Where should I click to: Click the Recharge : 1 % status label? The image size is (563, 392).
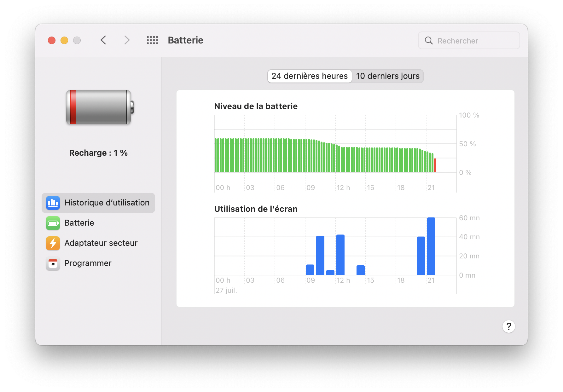(98, 153)
